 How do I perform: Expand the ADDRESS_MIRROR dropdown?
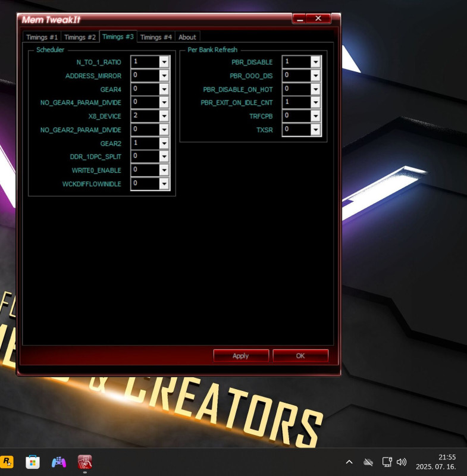click(164, 76)
